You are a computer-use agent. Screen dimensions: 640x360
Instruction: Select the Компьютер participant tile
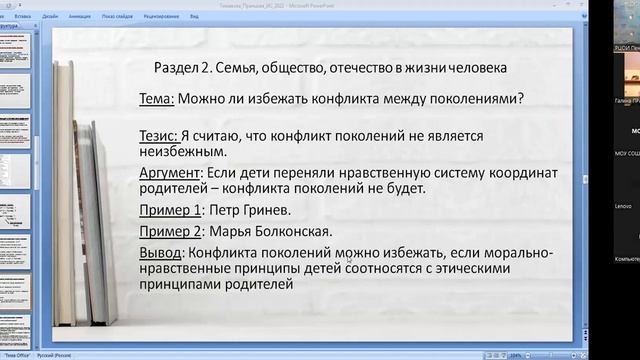point(627,238)
